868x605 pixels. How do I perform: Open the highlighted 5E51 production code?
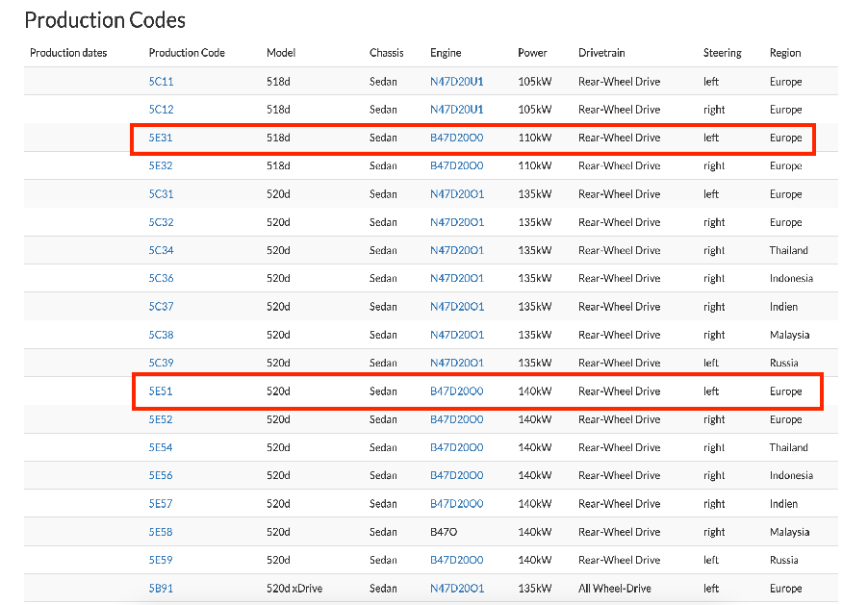tap(161, 391)
